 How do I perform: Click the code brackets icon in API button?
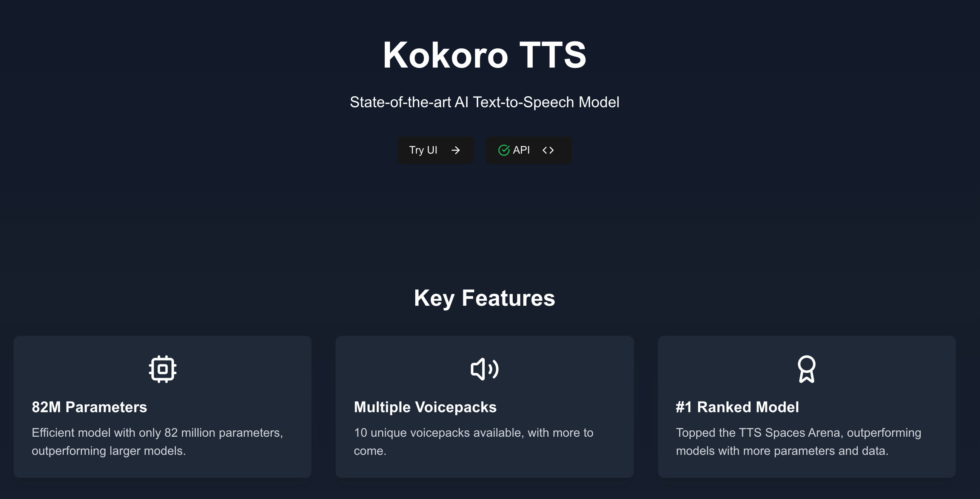pyautogui.click(x=548, y=150)
